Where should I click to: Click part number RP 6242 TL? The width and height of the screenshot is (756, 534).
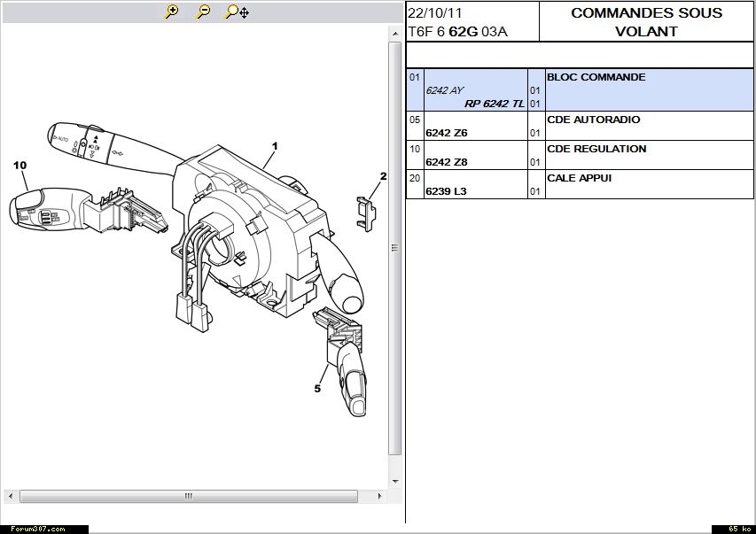494,104
